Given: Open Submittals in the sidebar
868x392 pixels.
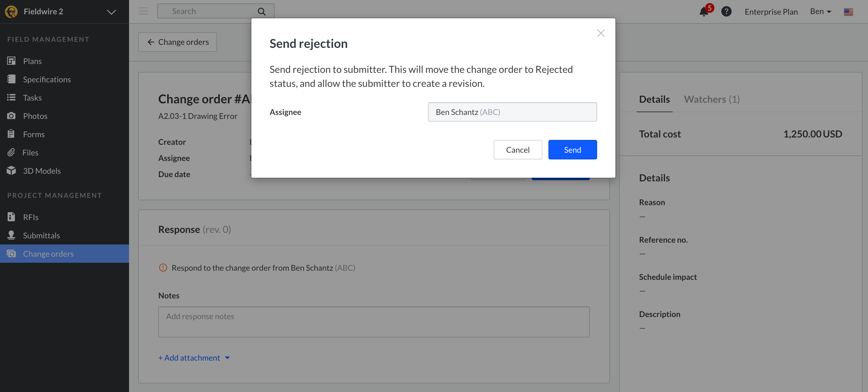Looking at the screenshot, I should [41, 235].
